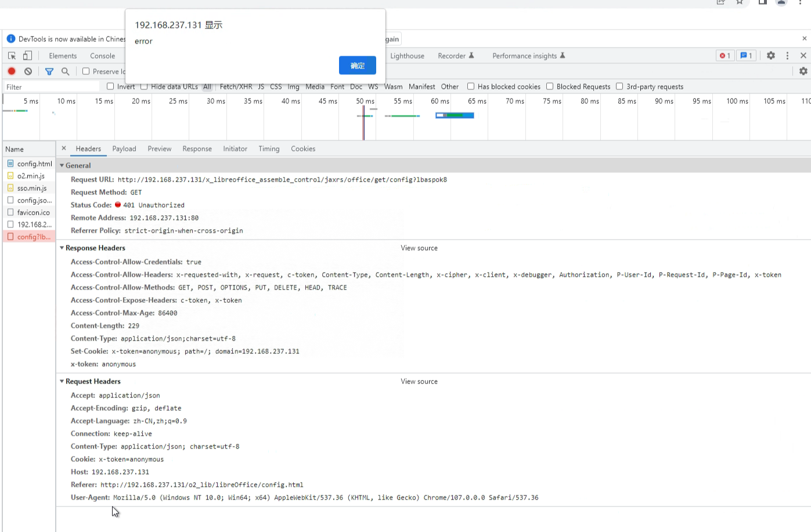The height and width of the screenshot is (532, 811).
Task: Filter requests by Font type
Action: coord(337,86)
